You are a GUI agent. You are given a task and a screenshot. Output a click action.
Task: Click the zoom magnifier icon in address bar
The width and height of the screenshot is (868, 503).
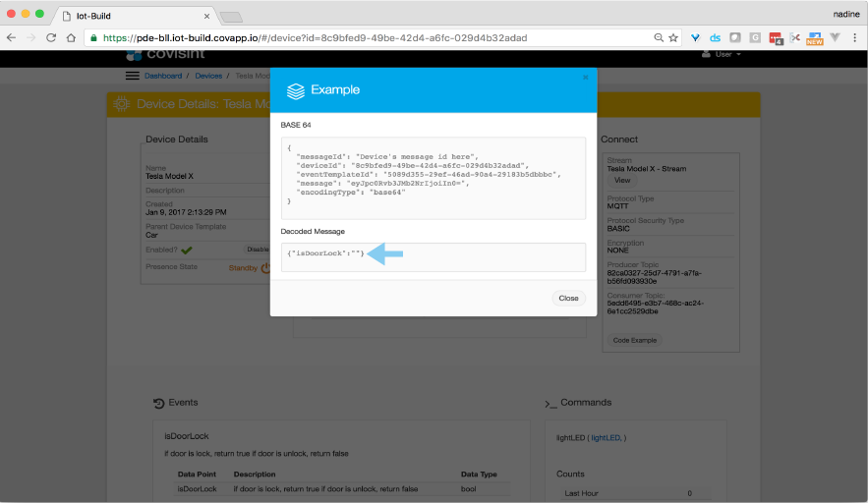click(x=659, y=38)
